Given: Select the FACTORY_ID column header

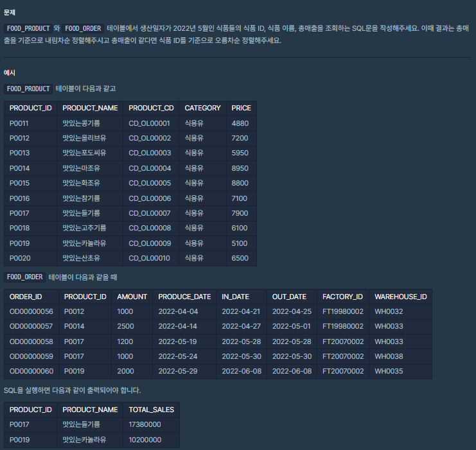Looking at the screenshot, I should (342, 297).
